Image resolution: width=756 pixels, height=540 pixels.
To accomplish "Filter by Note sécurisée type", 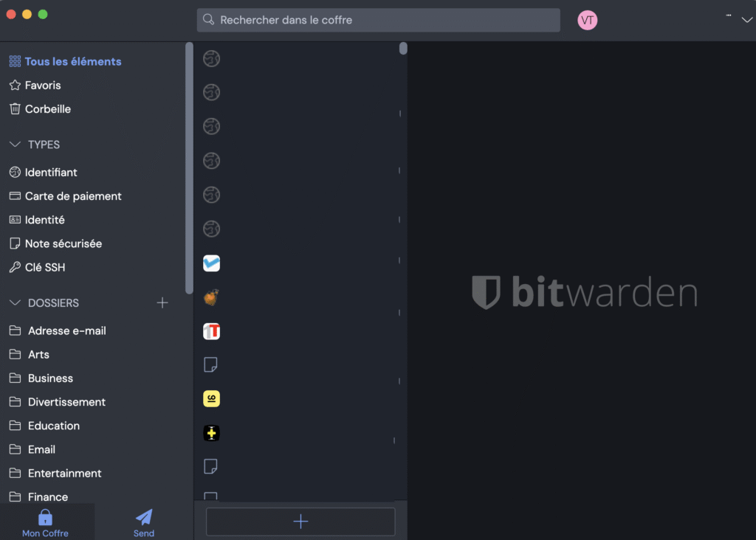I will (55, 243).
